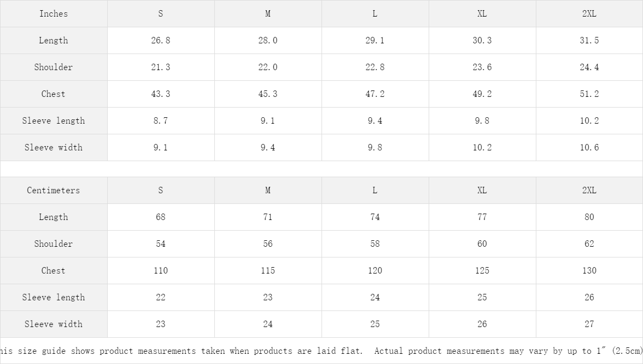Image resolution: width=643 pixels, height=364 pixels.
Task: Click the 71 length value in centimeters
Action: coord(268,217)
